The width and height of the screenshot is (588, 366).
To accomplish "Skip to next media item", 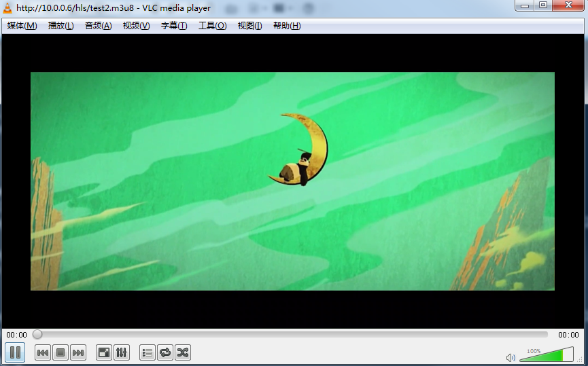I will pyautogui.click(x=78, y=352).
